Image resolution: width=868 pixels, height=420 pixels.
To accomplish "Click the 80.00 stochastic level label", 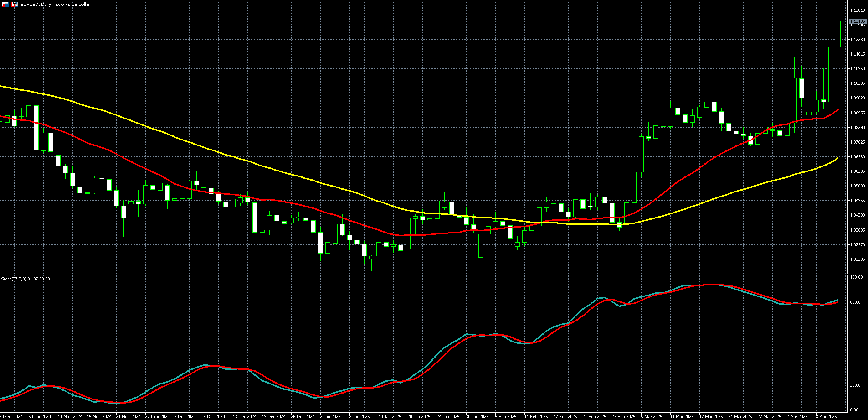I will click(856, 302).
